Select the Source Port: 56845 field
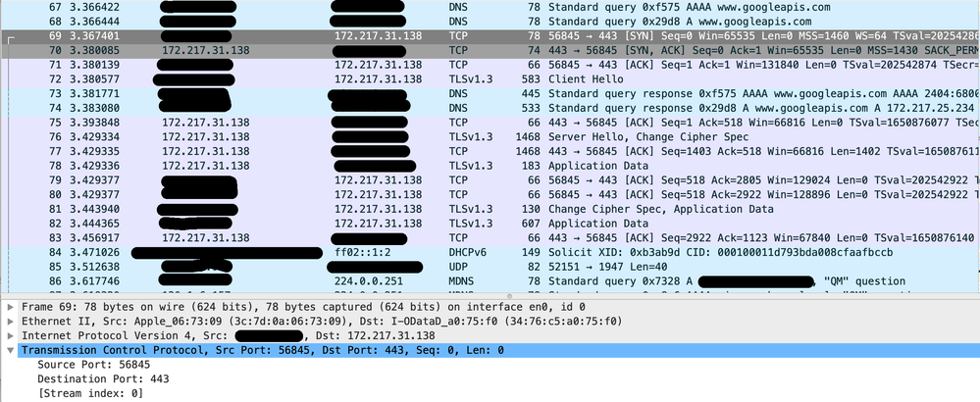The image size is (980, 402). [x=94, y=365]
